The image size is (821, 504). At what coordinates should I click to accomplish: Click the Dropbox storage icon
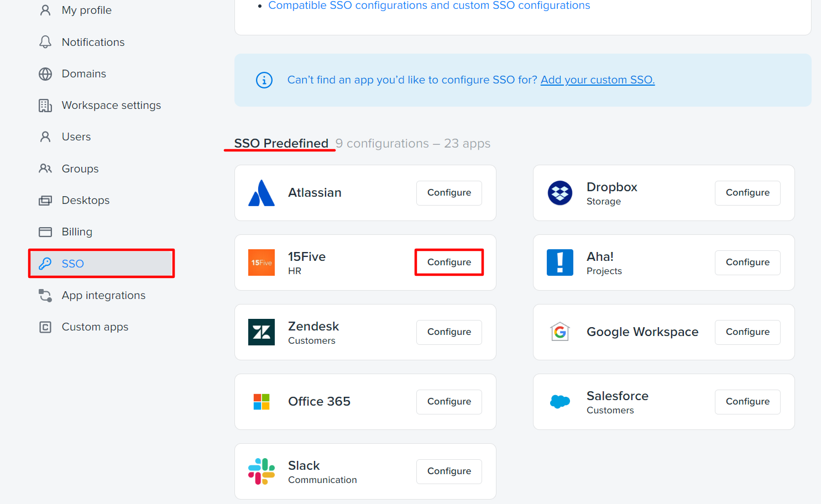point(560,193)
